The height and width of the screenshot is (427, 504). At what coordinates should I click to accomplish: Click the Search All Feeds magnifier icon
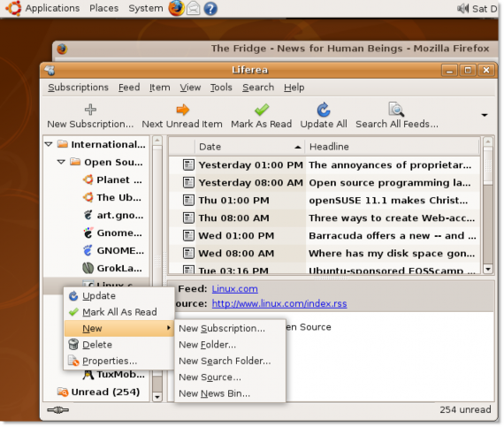(396, 110)
